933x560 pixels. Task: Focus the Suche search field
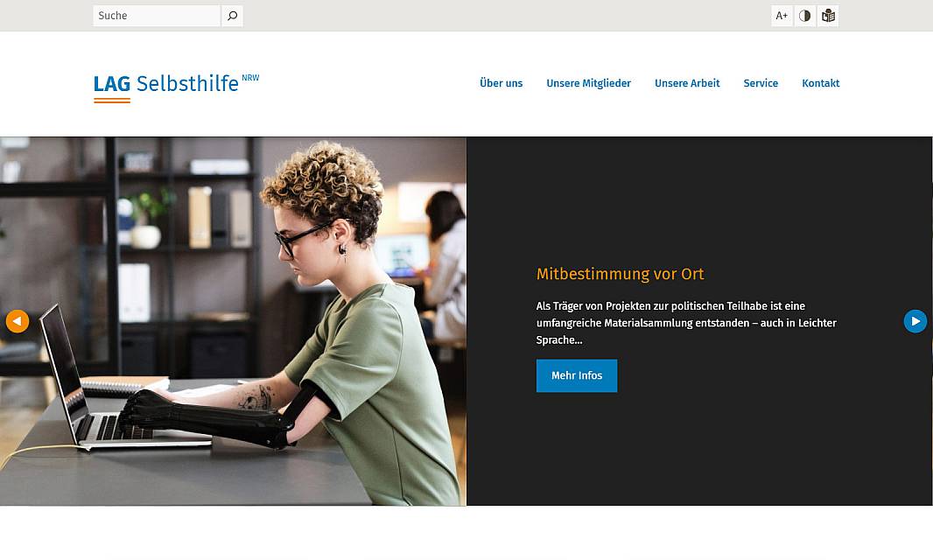coord(157,16)
